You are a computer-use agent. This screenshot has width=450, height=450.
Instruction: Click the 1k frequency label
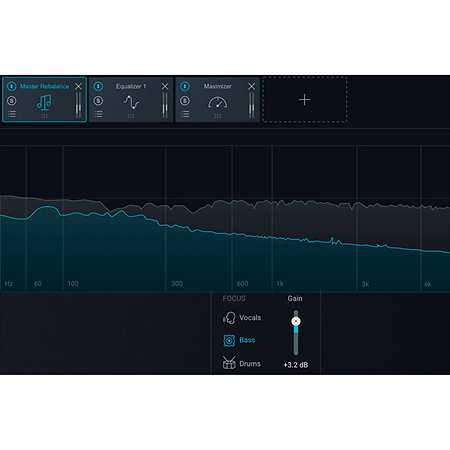(x=280, y=283)
